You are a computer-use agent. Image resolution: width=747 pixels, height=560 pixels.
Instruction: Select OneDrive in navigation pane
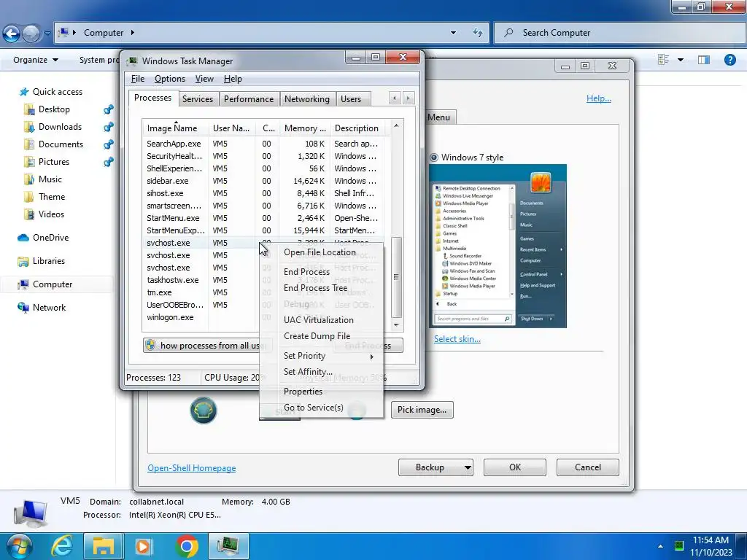coord(50,238)
